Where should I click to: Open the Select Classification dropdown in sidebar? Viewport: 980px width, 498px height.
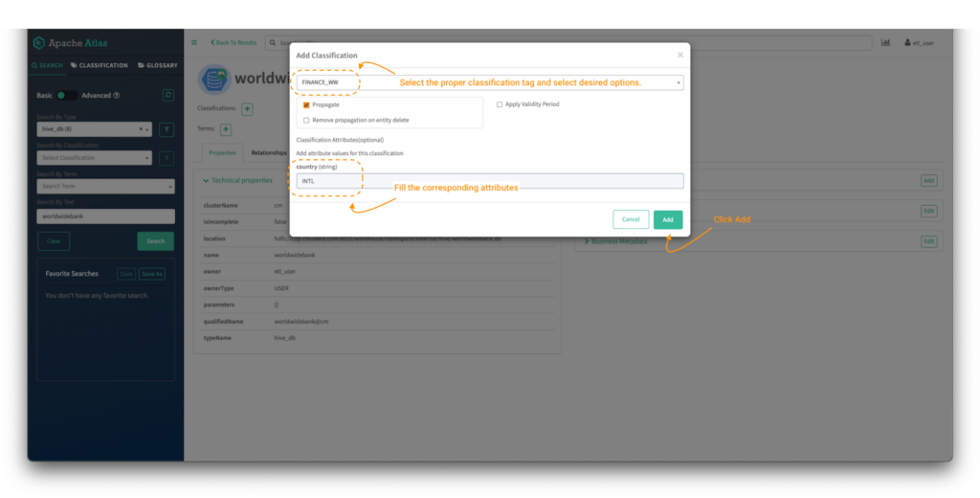95,158
